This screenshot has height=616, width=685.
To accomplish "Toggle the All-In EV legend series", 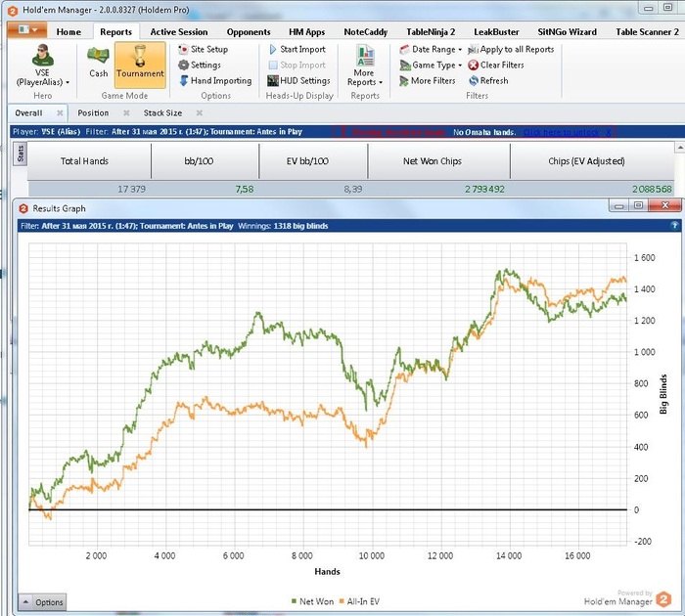I will point(359,601).
